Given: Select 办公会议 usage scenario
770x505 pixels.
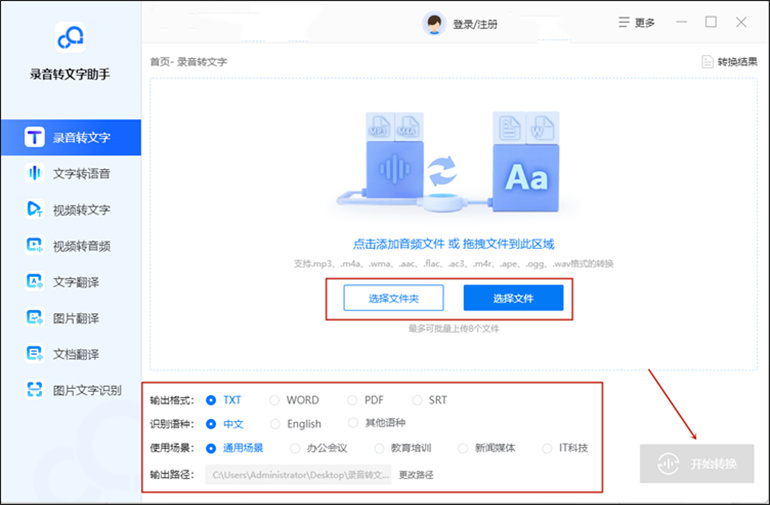Looking at the screenshot, I should (x=318, y=448).
